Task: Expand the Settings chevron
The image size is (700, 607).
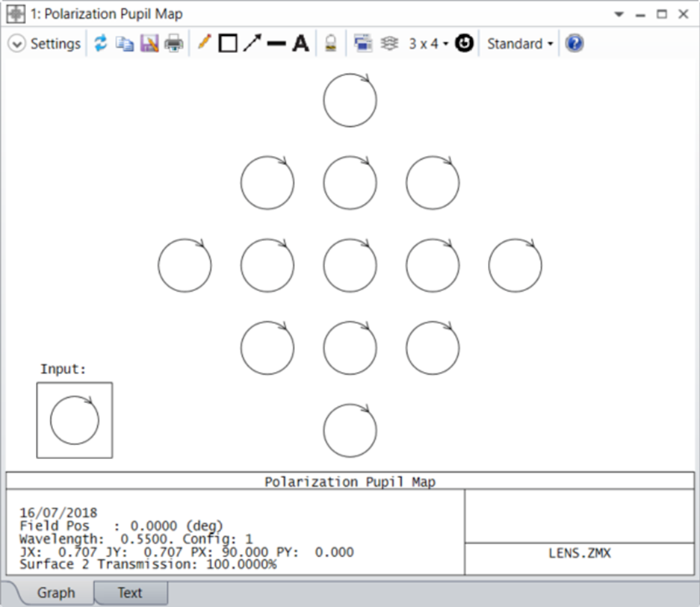Action: 16,44
